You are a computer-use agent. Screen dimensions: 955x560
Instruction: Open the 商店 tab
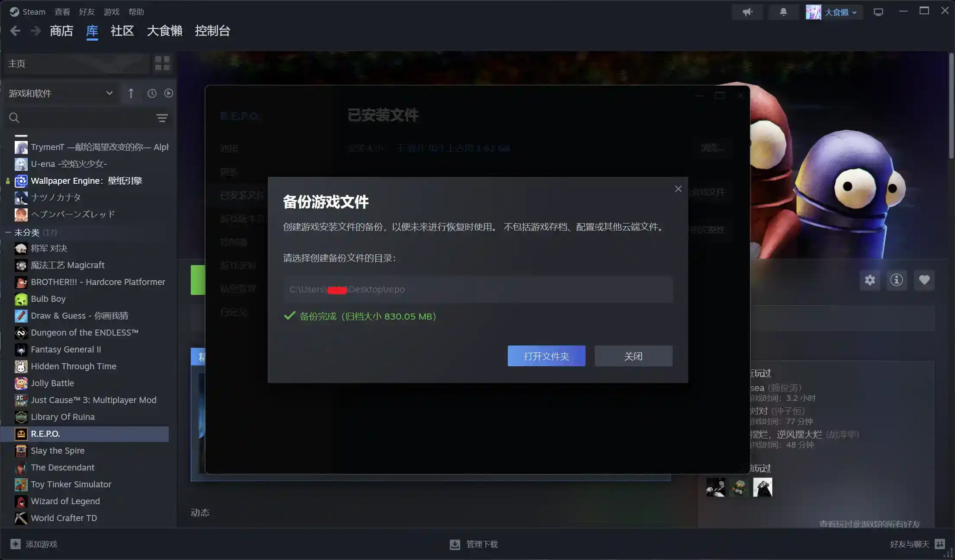(61, 31)
